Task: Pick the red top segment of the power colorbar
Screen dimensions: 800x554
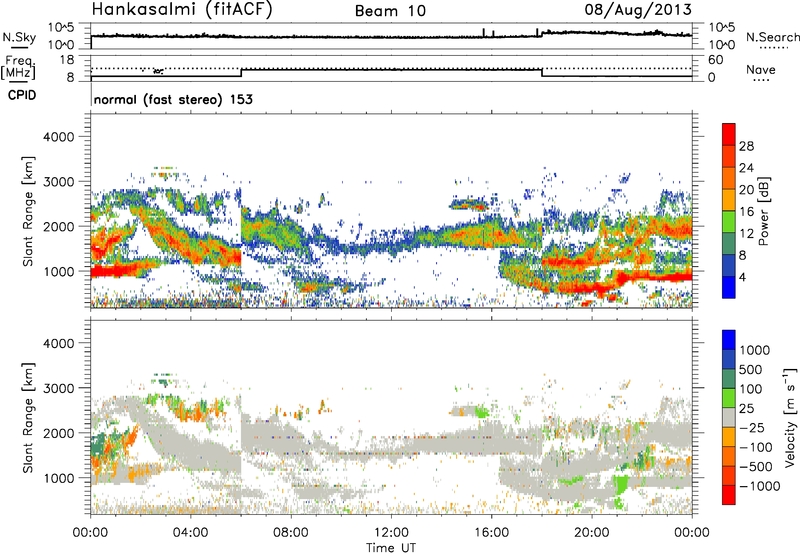Action: pyautogui.click(x=729, y=134)
